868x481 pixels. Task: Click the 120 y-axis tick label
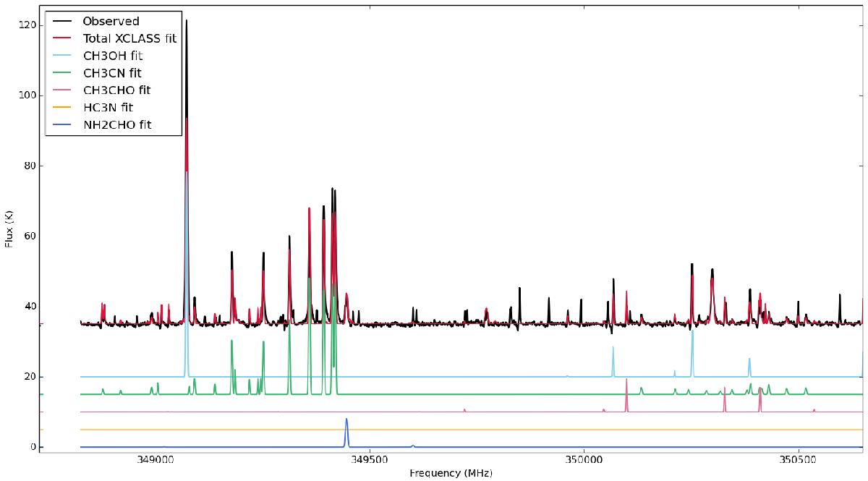click(26, 25)
